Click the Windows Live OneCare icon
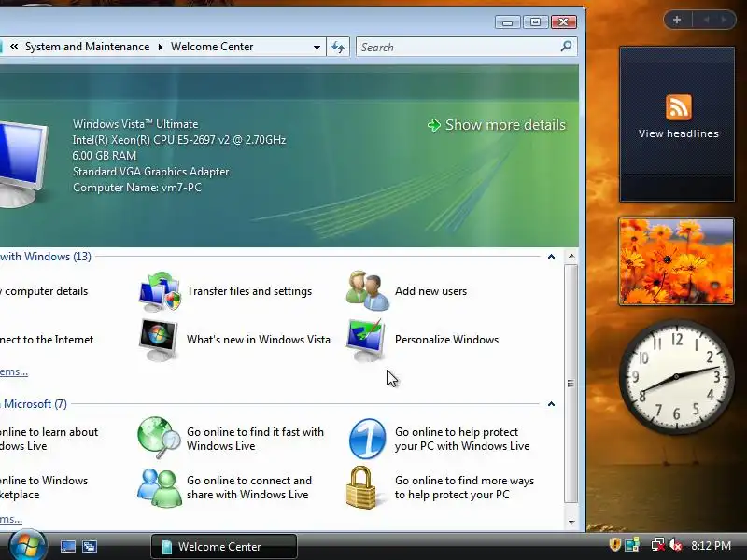The width and height of the screenshot is (747, 560). point(367,439)
